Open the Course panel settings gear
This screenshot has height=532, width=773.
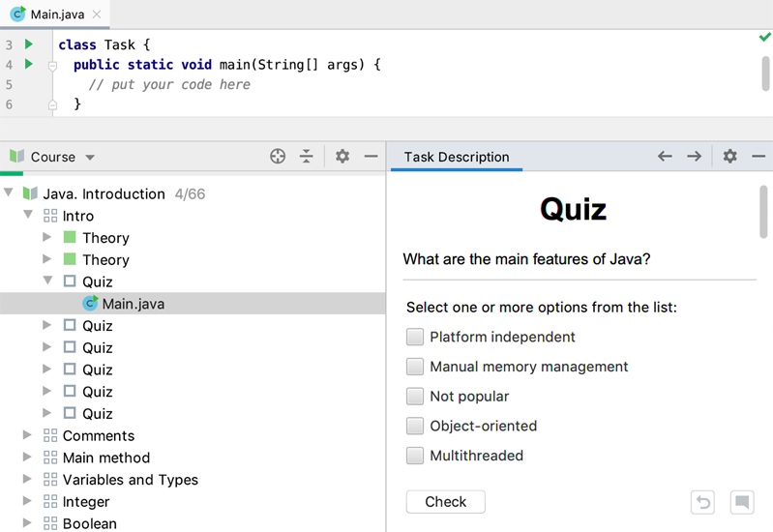(342, 157)
